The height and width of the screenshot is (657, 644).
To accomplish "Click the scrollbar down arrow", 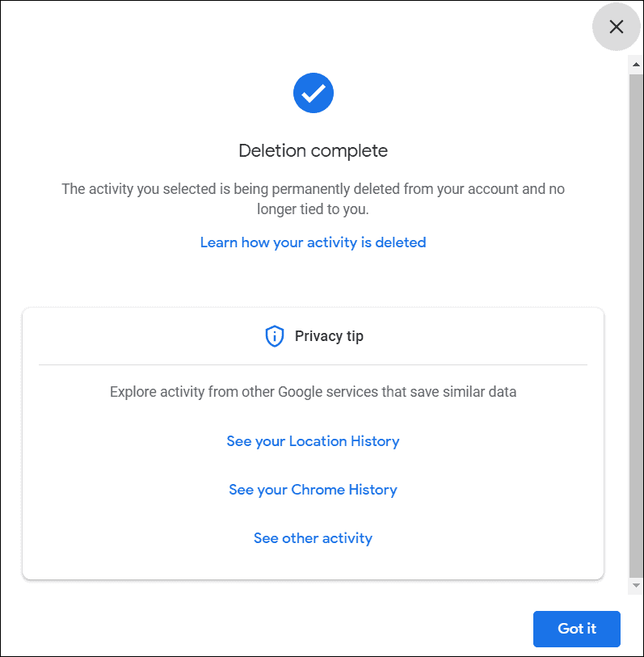I will pos(636,585).
